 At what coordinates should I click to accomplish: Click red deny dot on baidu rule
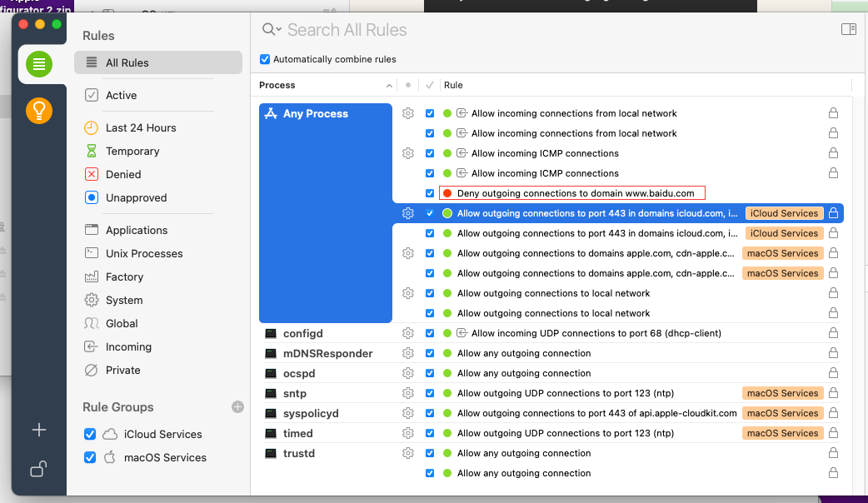point(447,193)
